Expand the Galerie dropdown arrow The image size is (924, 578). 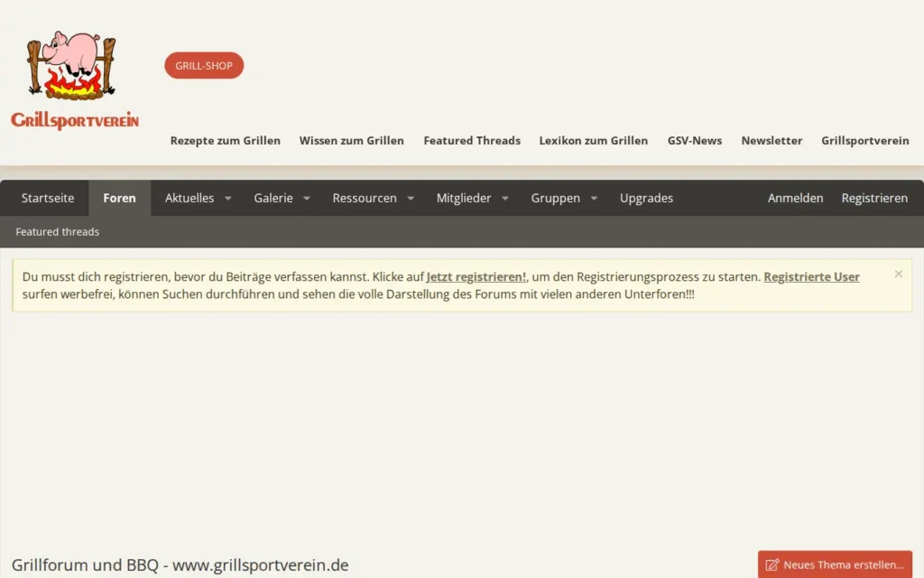click(x=307, y=198)
